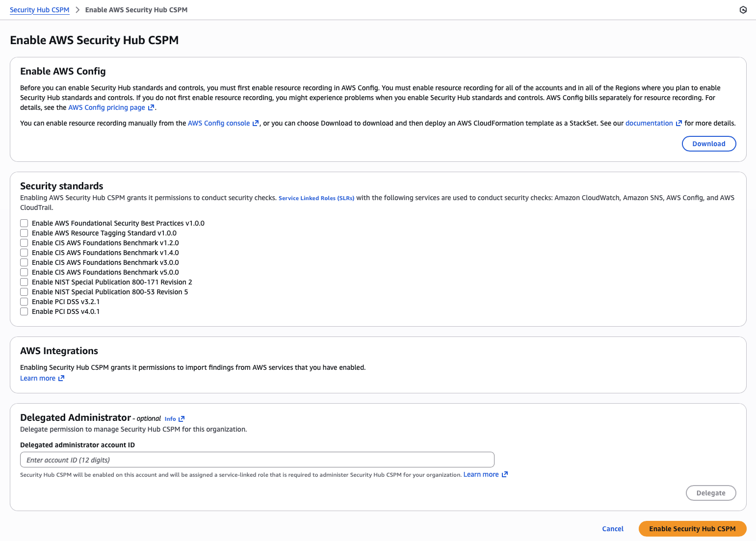756x541 pixels.
Task: Click external link icon beside AWS Config console
Action: click(x=256, y=123)
